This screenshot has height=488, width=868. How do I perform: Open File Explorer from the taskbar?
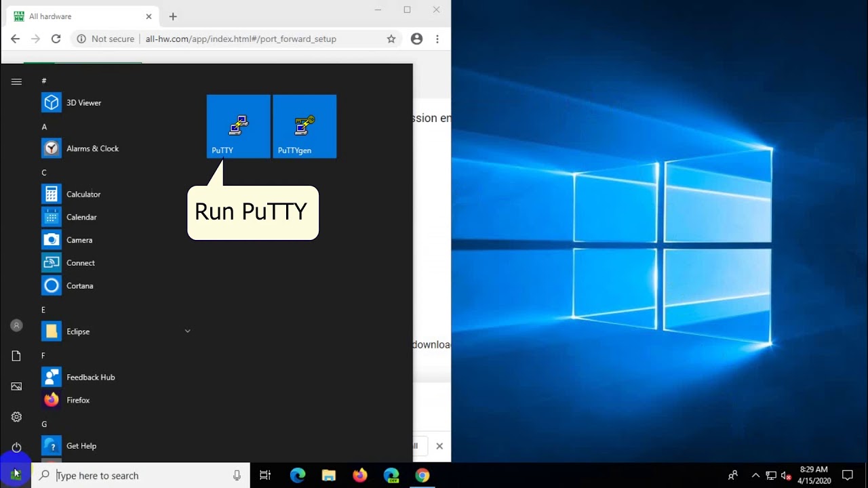pos(329,476)
